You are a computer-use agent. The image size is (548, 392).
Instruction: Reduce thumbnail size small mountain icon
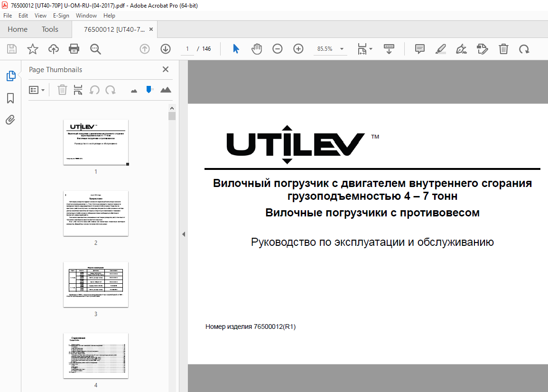pyautogui.click(x=134, y=91)
